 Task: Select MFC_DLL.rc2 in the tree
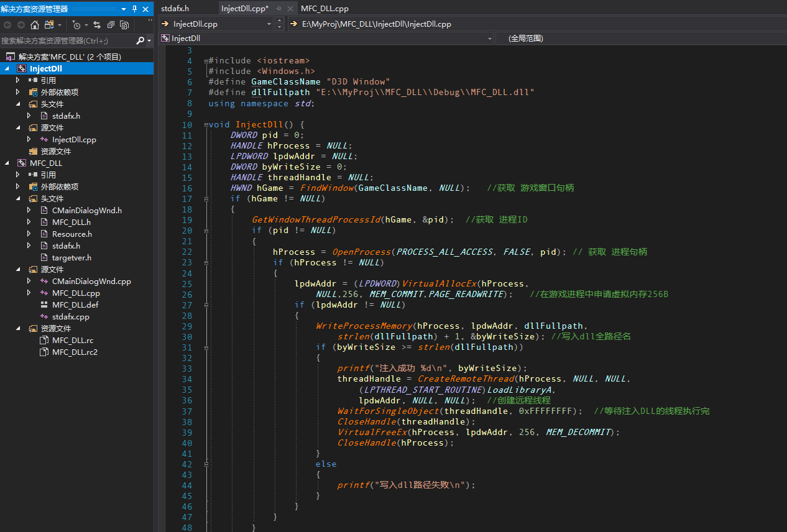[x=75, y=352]
